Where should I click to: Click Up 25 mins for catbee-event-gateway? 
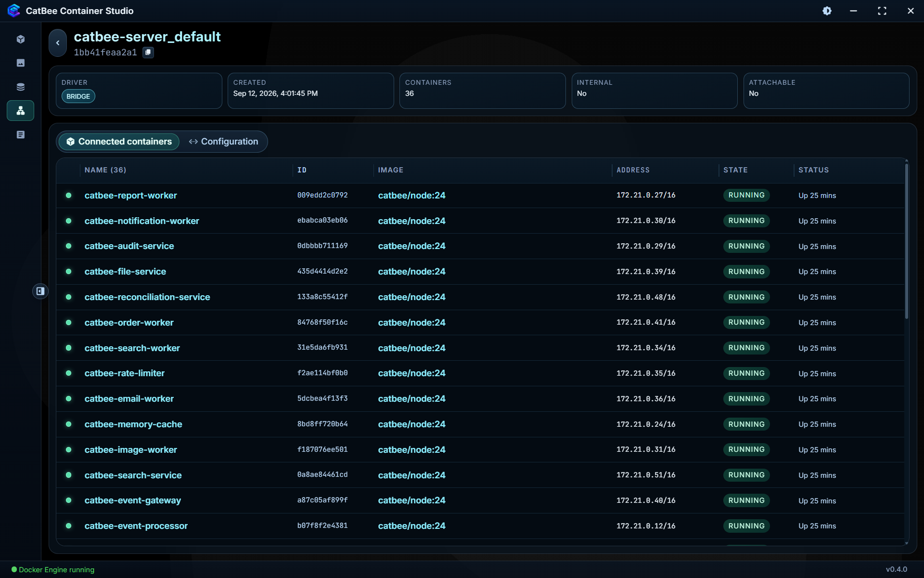[x=817, y=501]
